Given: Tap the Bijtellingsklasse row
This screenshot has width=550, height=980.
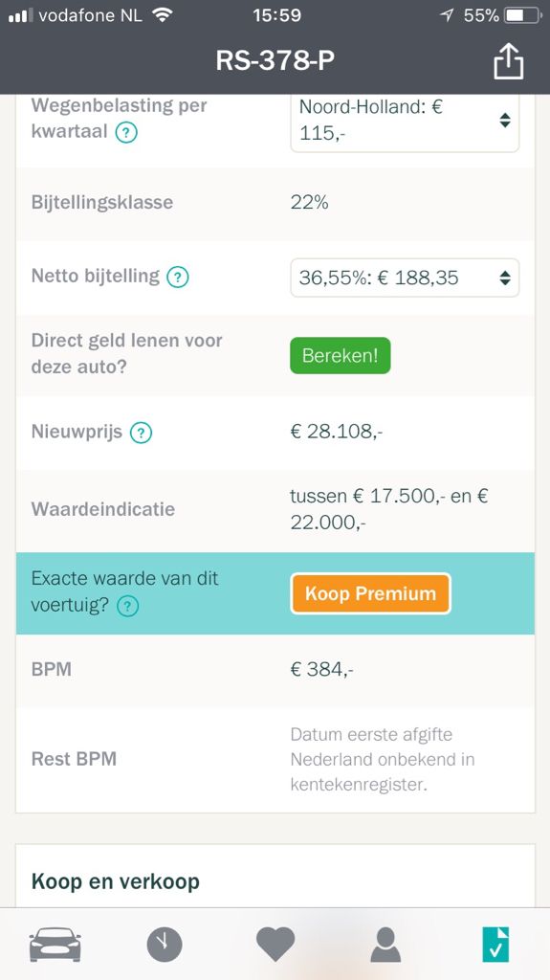Looking at the screenshot, I should [x=275, y=203].
